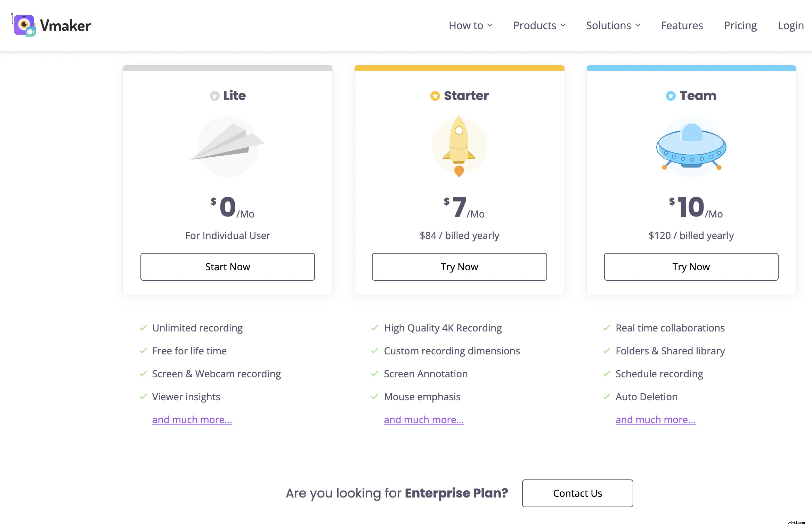
Task: Click Contact Us for Enterprise Plan
Action: [x=577, y=493]
